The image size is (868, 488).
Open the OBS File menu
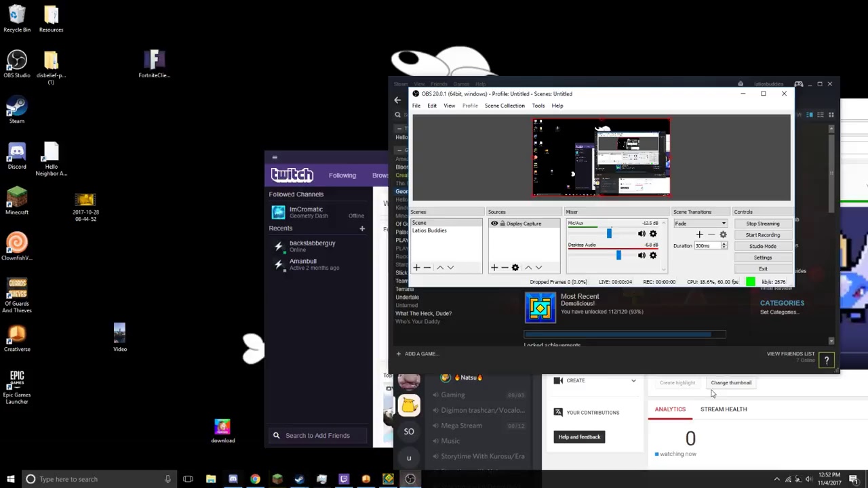(416, 106)
